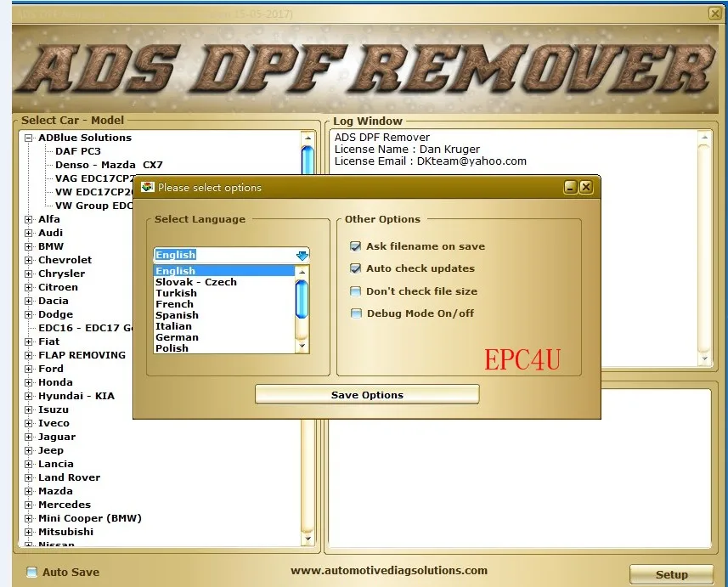Click language list scroll down arrow

click(302, 346)
